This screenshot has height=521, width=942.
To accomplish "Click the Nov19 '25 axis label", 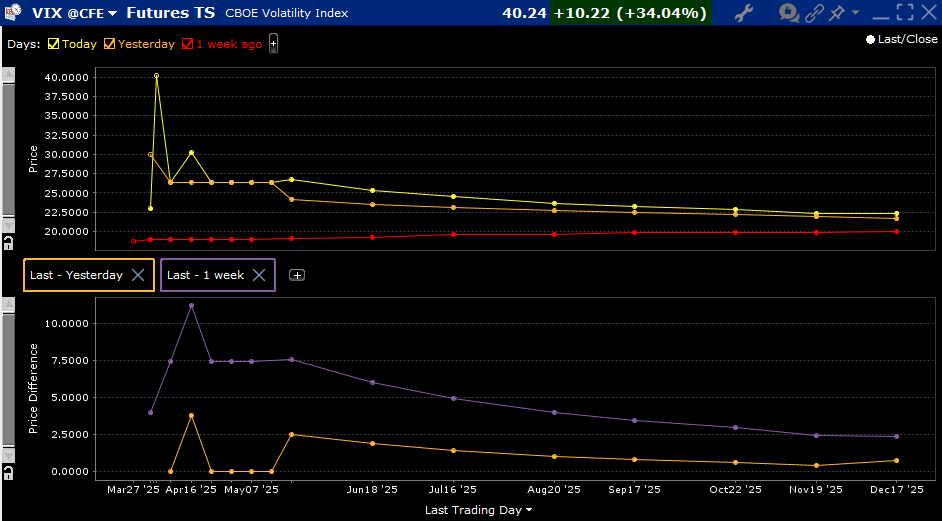I will (816, 490).
